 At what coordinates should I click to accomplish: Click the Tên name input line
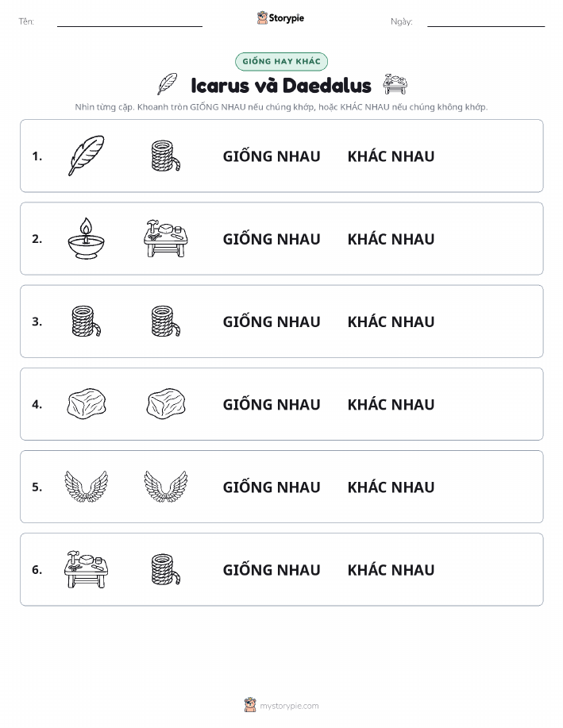(x=129, y=22)
